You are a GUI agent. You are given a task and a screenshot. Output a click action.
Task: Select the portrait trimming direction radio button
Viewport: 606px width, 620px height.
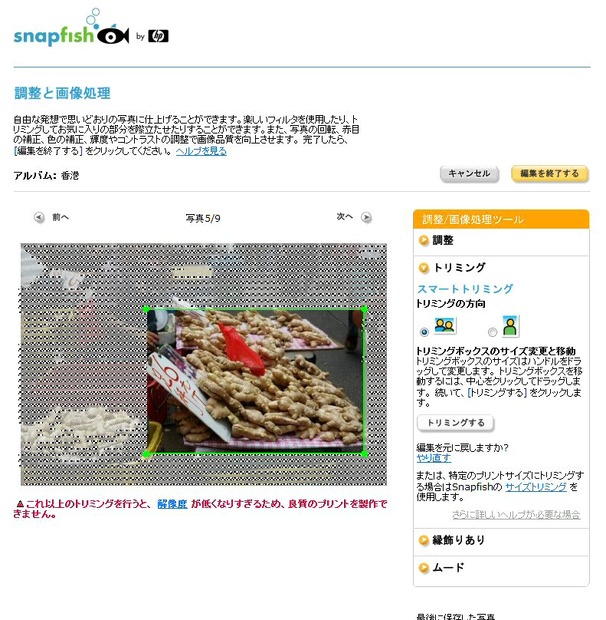coord(492,332)
